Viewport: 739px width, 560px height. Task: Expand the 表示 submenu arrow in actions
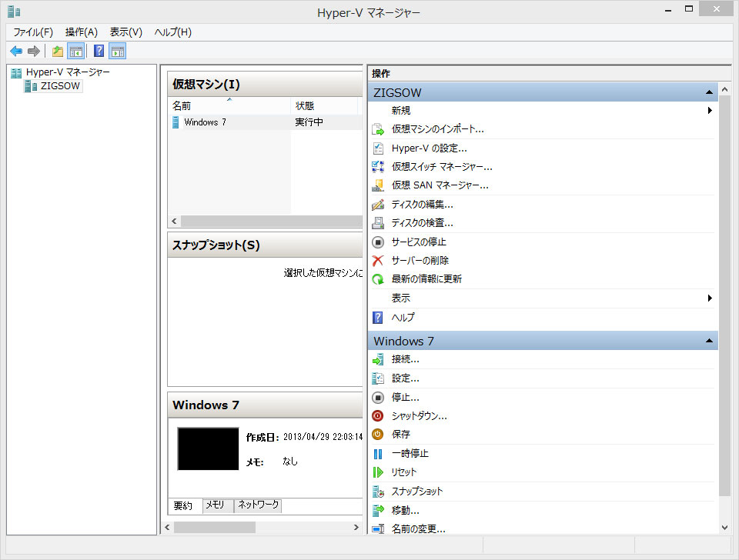pyautogui.click(x=709, y=298)
